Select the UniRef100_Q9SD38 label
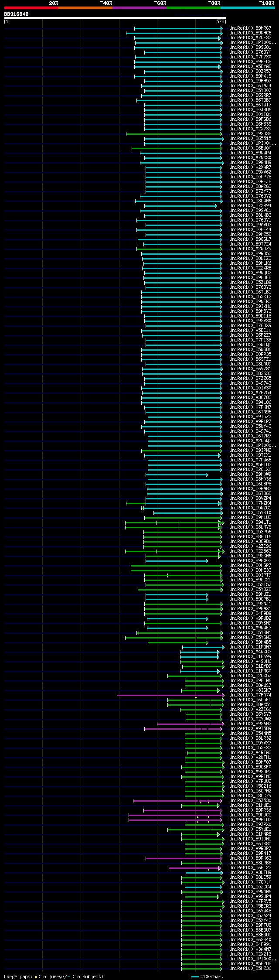The height and width of the screenshot is (980, 279). pyautogui.click(x=250, y=133)
